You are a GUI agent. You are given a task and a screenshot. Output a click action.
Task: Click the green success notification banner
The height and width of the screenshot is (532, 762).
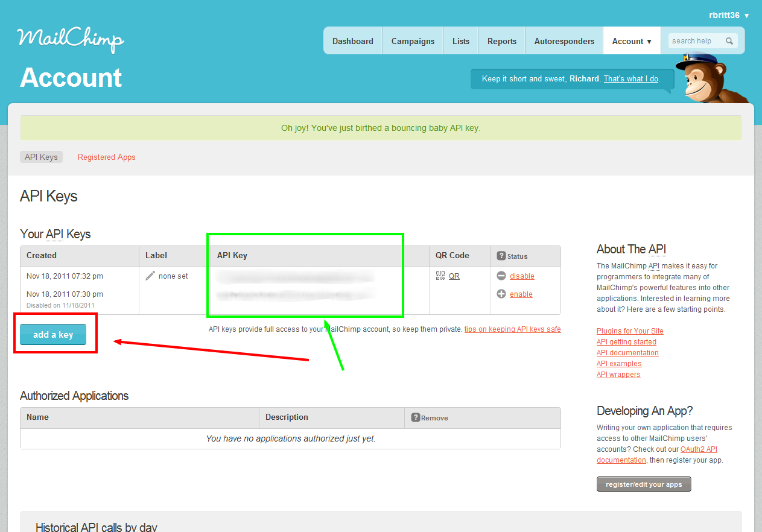pyautogui.click(x=381, y=128)
